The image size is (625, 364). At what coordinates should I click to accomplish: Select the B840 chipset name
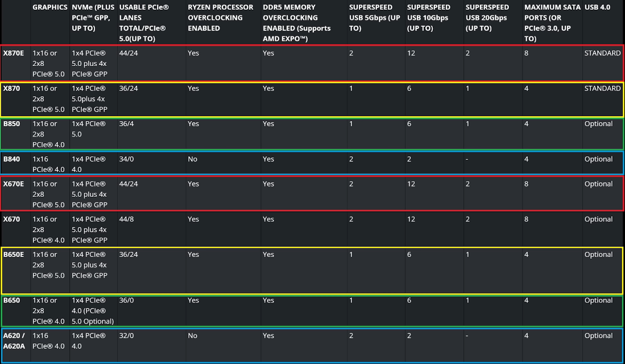tap(11, 159)
